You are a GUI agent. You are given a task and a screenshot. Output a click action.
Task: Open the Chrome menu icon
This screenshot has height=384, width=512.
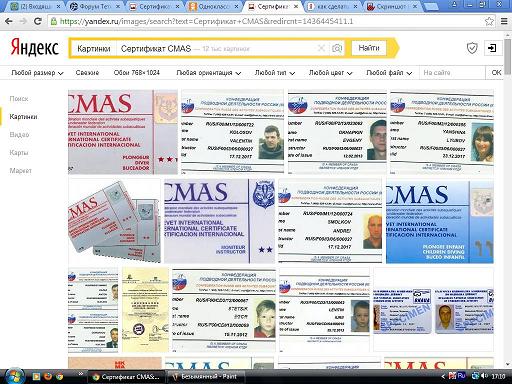pyautogui.click(x=504, y=21)
